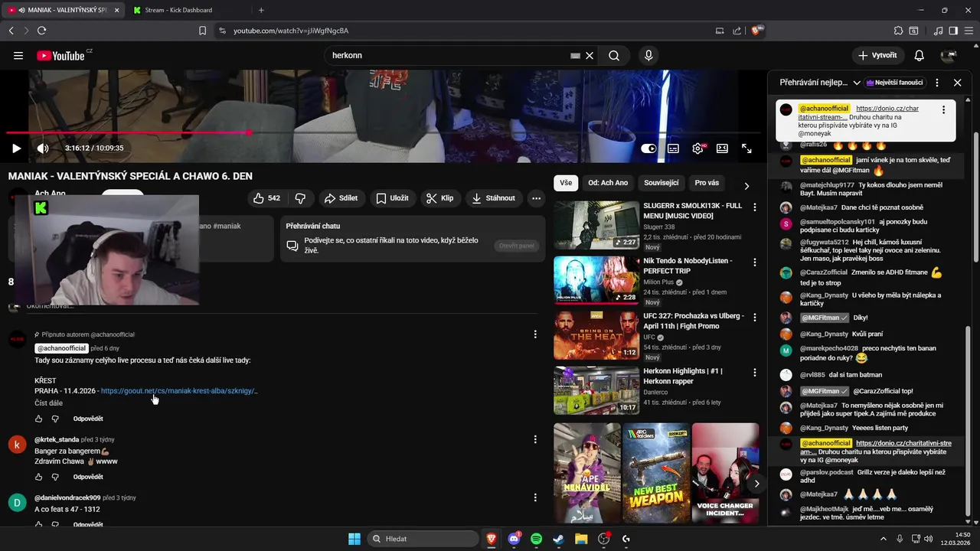Close the chat replay panel

(957, 83)
